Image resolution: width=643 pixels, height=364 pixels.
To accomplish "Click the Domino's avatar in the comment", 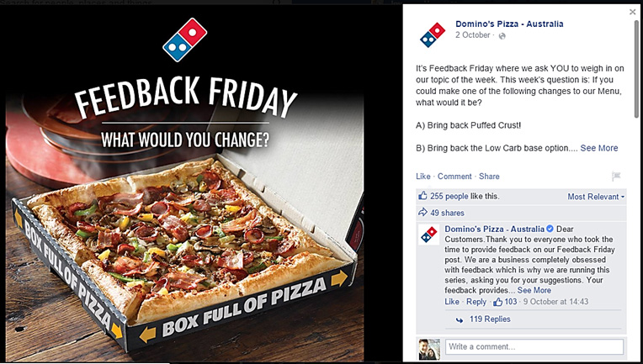I will click(x=429, y=235).
